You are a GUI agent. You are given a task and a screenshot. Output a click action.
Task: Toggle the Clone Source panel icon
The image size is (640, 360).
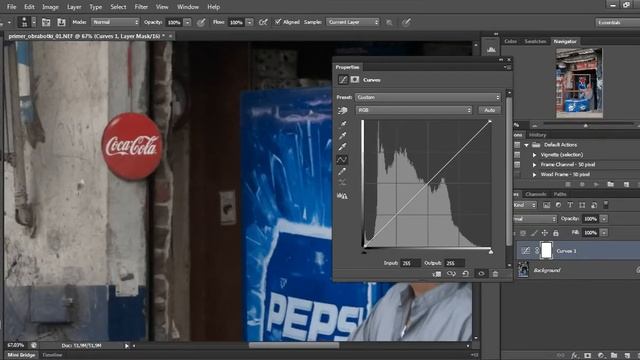[x=61, y=22]
